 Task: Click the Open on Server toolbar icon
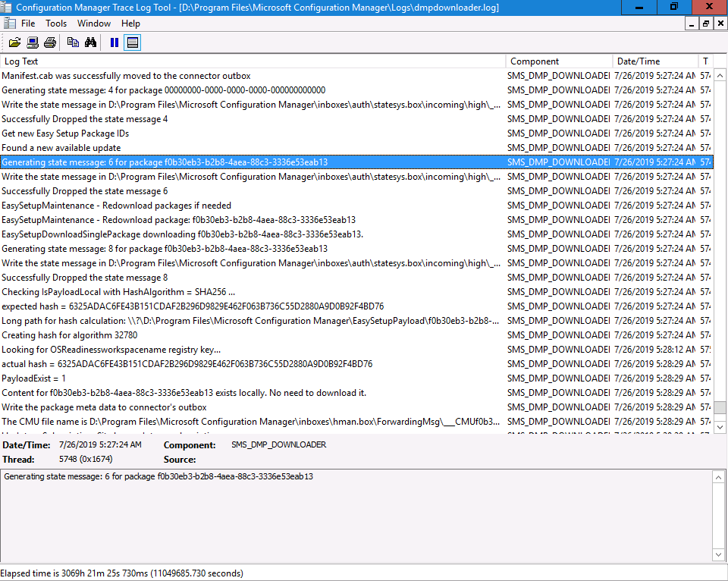[33, 42]
